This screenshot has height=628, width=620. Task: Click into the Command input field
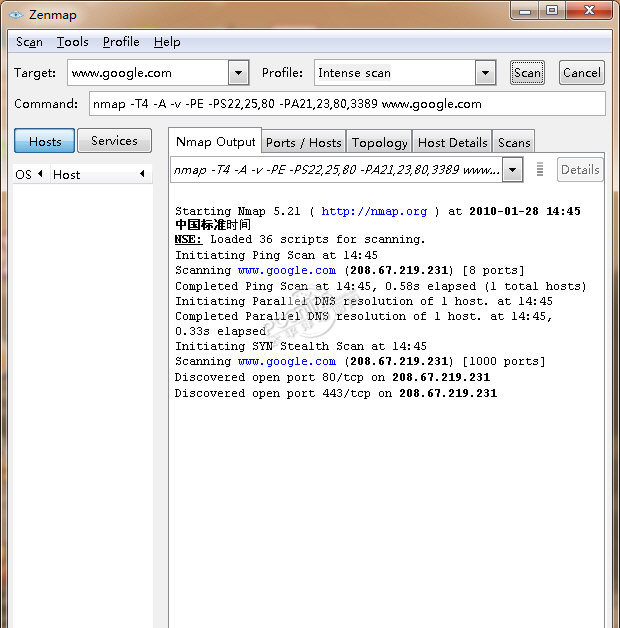pos(347,104)
